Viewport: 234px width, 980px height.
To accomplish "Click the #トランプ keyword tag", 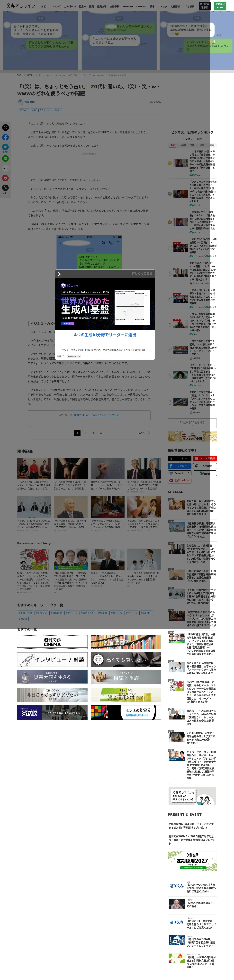I will [41, 613].
